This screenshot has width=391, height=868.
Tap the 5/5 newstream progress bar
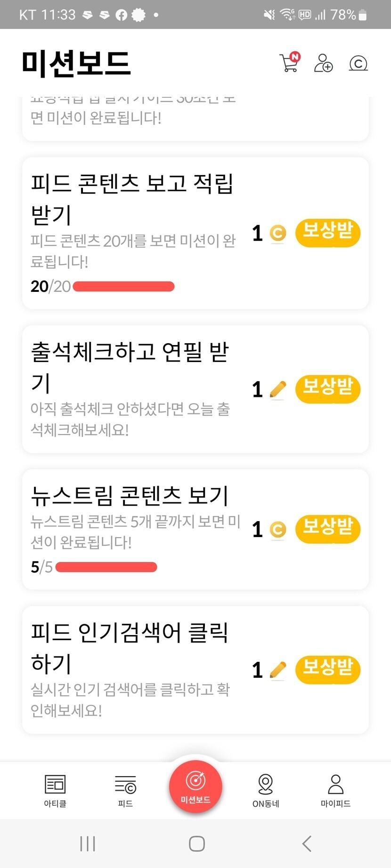[x=106, y=567]
